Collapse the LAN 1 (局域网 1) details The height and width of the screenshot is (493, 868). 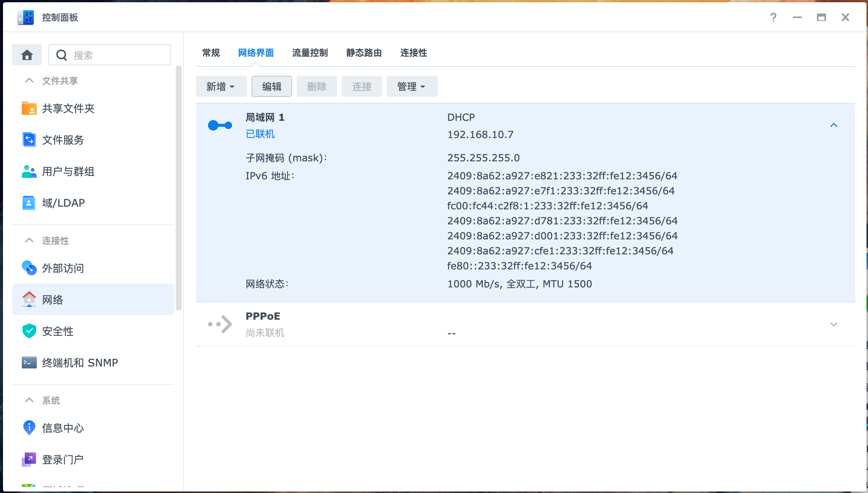pyautogui.click(x=833, y=125)
